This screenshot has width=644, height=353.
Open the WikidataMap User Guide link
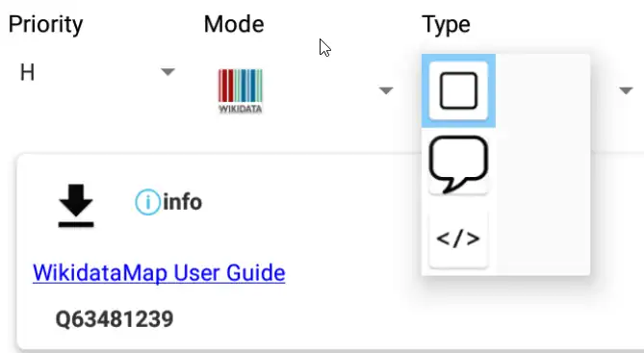[159, 272]
